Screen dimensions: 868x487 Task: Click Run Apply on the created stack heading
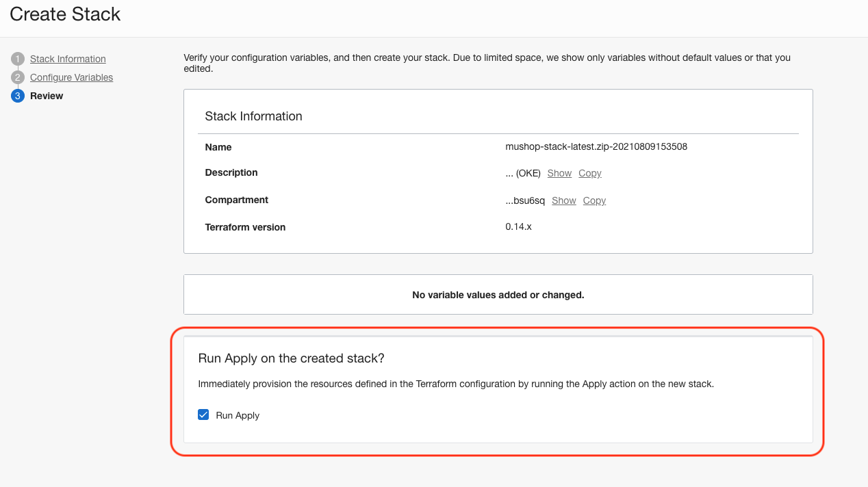coord(291,358)
